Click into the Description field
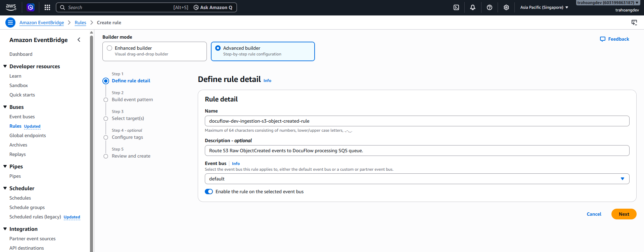The width and height of the screenshot is (644, 252). coord(417,151)
